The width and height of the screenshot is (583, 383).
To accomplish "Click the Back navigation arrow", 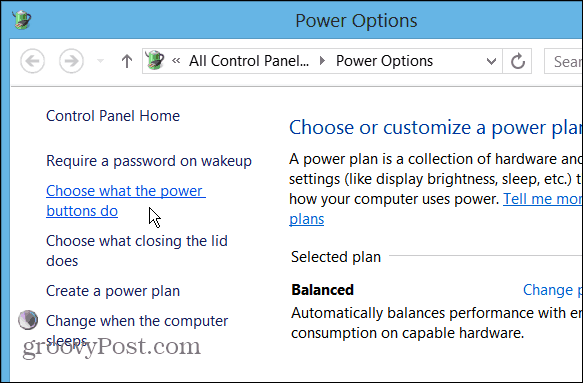I will 33,61.
